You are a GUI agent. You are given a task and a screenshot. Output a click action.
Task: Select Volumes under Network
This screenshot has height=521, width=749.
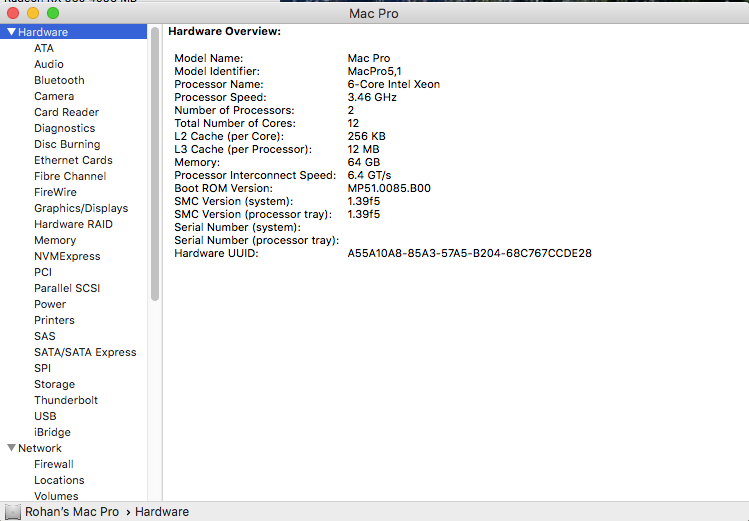[56, 496]
